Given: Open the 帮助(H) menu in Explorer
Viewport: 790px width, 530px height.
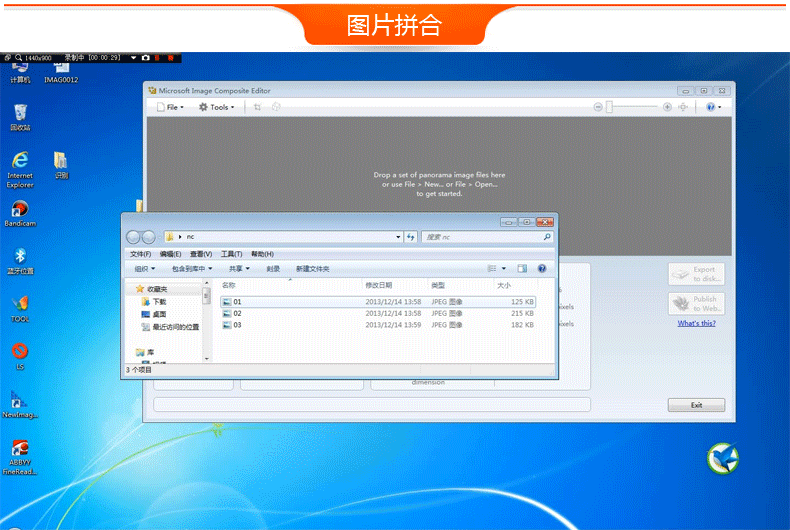Looking at the screenshot, I should pos(262,254).
